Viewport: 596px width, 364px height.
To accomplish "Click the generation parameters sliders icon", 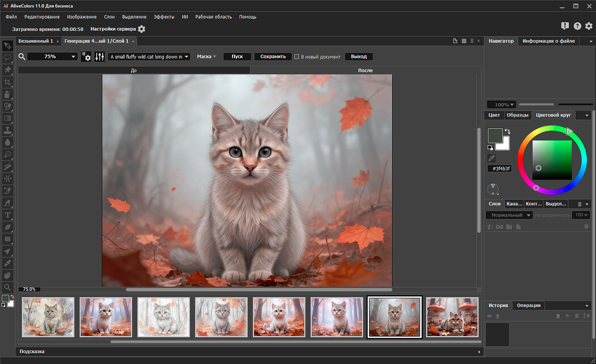I will pyautogui.click(x=100, y=57).
